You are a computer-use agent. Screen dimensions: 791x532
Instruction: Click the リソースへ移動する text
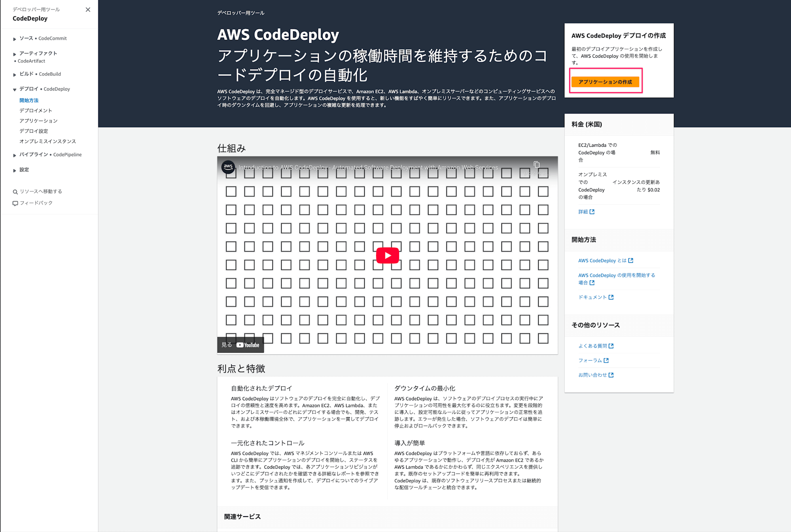(41, 191)
